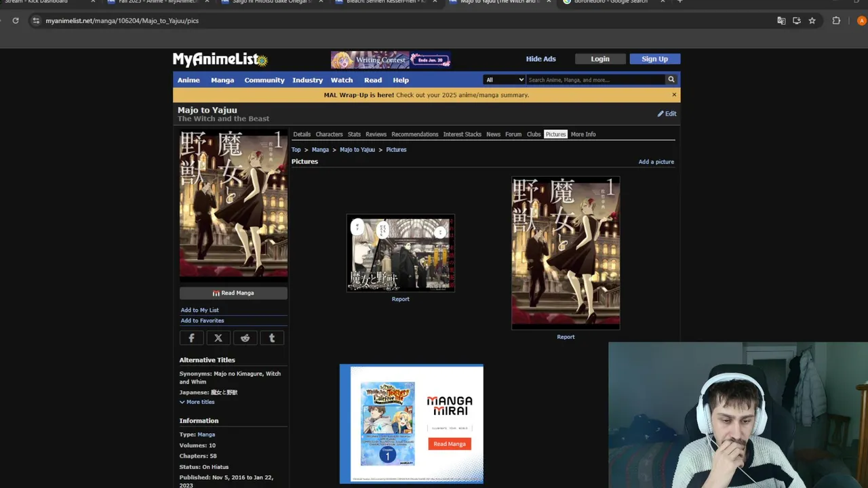The height and width of the screenshot is (488, 868).
Task: Close the Fall 2025 Anime tab
Action: click(x=207, y=1)
